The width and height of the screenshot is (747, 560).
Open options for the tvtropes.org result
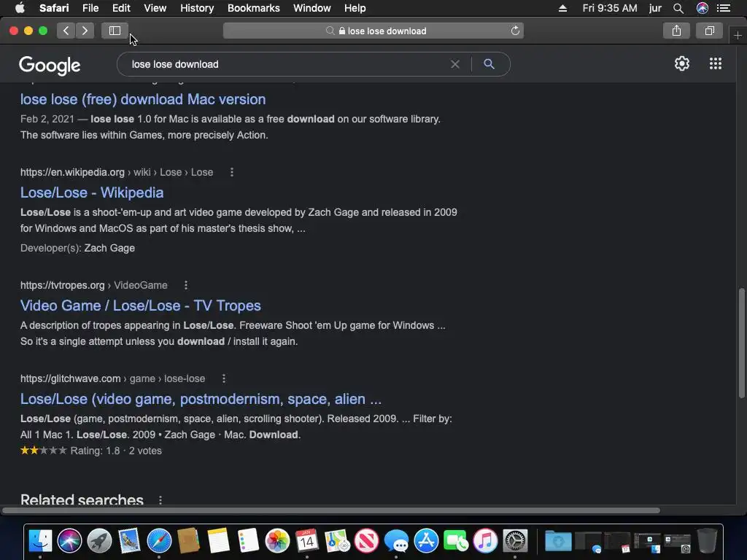tap(186, 285)
